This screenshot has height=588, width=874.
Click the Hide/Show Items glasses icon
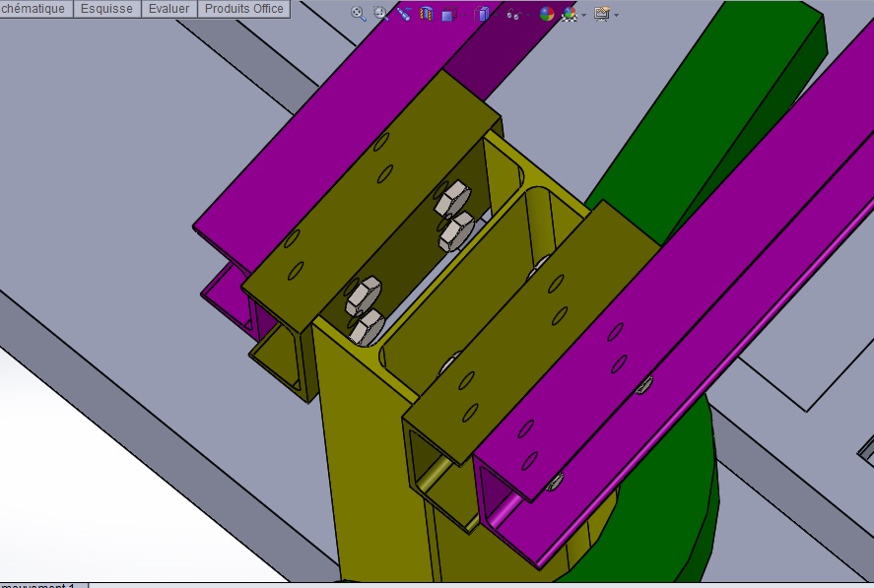click(513, 14)
